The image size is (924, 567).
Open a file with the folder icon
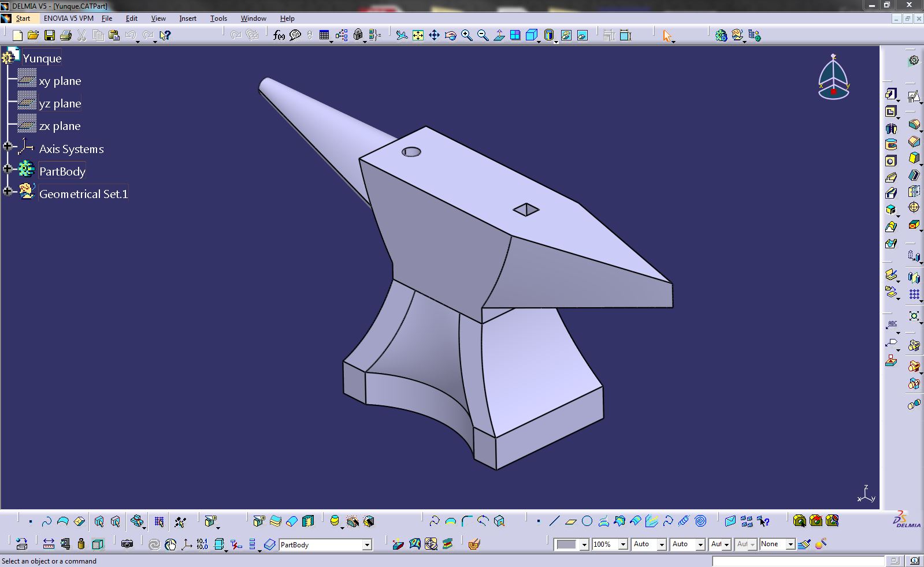coord(34,35)
